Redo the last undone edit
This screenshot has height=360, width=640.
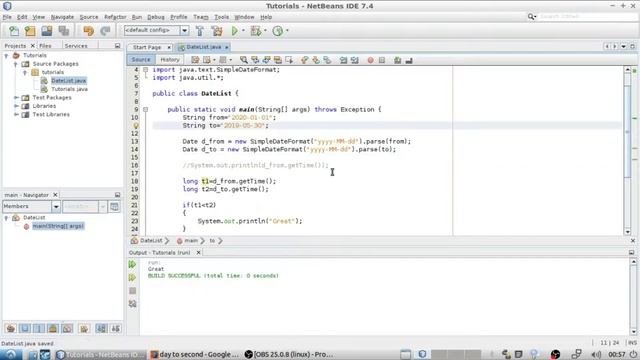(x=105, y=31)
